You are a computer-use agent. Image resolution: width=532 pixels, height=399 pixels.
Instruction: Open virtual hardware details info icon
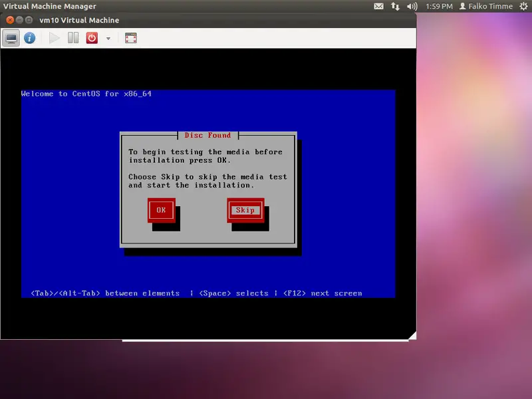(x=29, y=38)
